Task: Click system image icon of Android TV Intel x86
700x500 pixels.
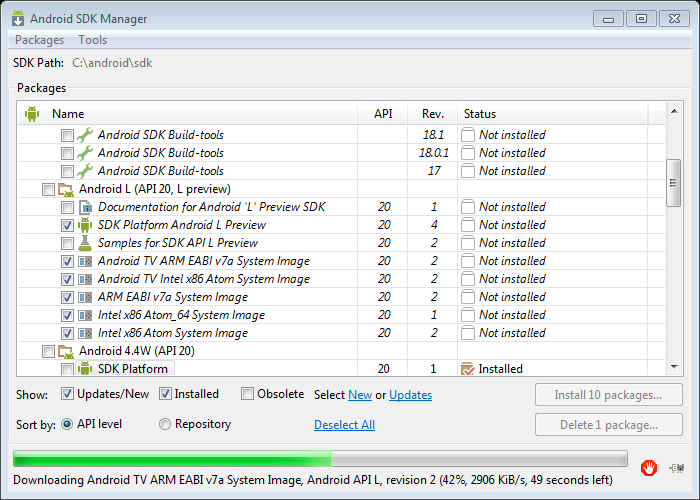Action: point(85,279)
